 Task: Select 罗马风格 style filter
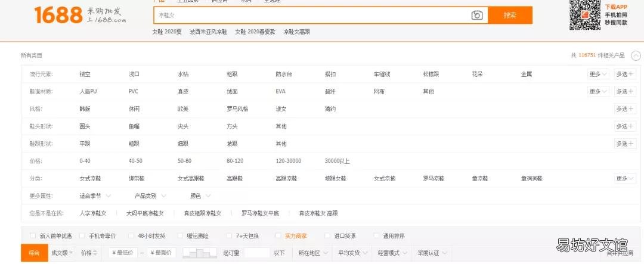point(237,109)
